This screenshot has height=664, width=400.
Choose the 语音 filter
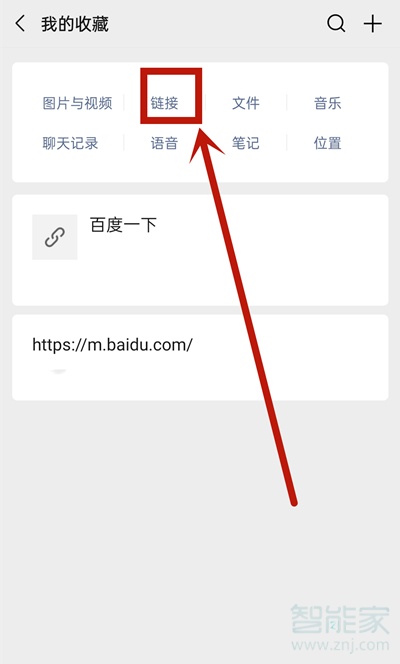coord(164,143)
